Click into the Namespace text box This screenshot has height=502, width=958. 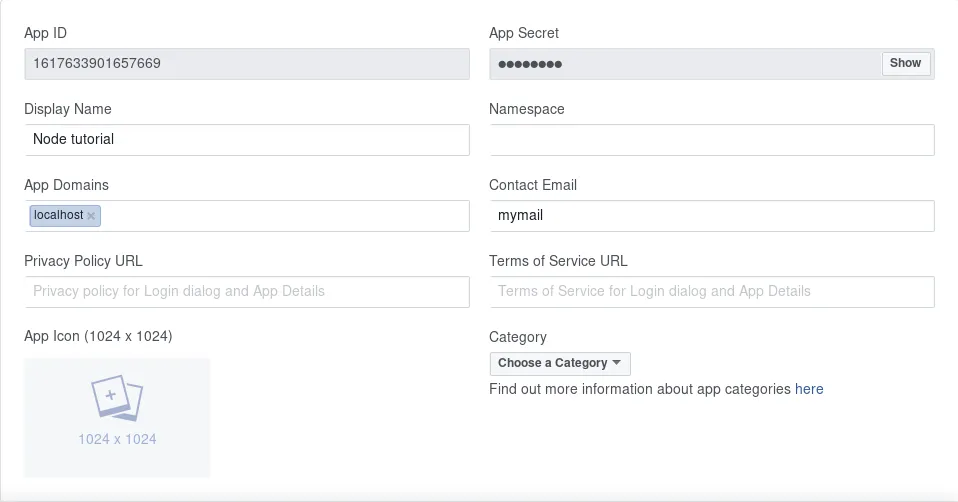click(711, 140)
